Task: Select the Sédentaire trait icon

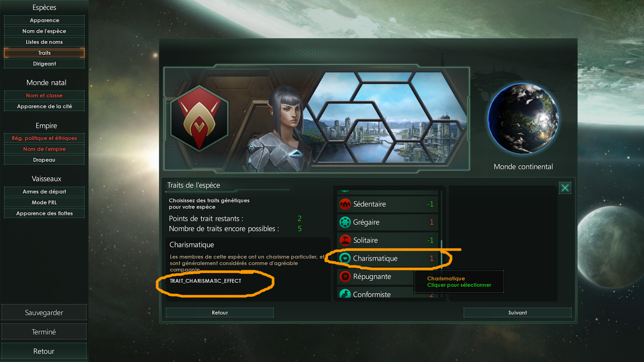Action: [345, 204]
